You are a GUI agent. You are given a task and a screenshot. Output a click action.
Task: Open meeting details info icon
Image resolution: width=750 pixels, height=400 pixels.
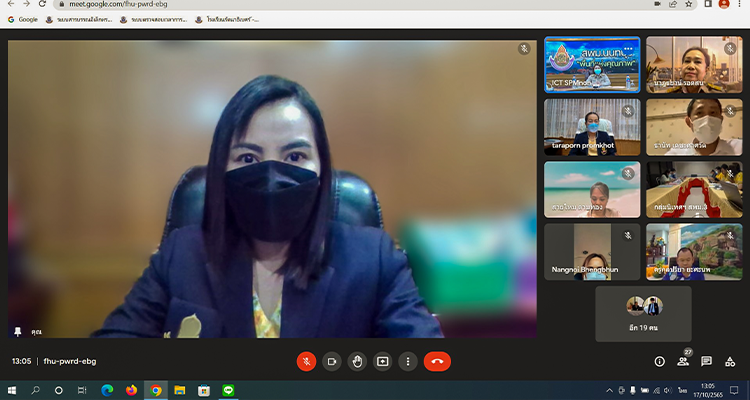[660, 362]
